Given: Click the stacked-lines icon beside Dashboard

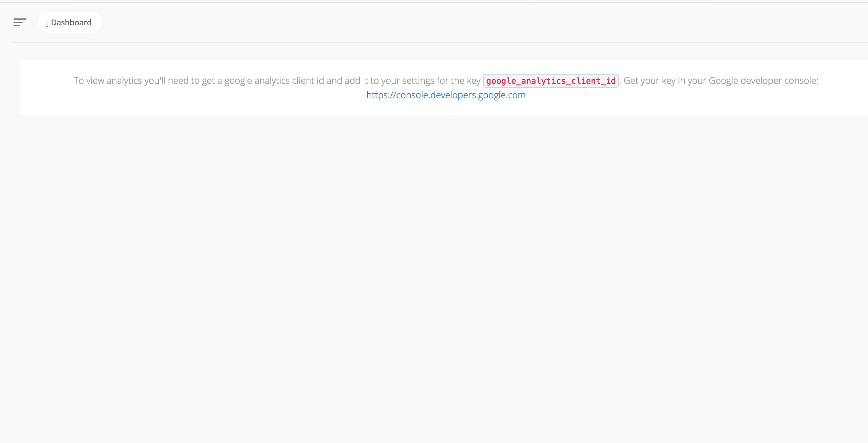Looking at the screenshot, I should tap(20, 23).
